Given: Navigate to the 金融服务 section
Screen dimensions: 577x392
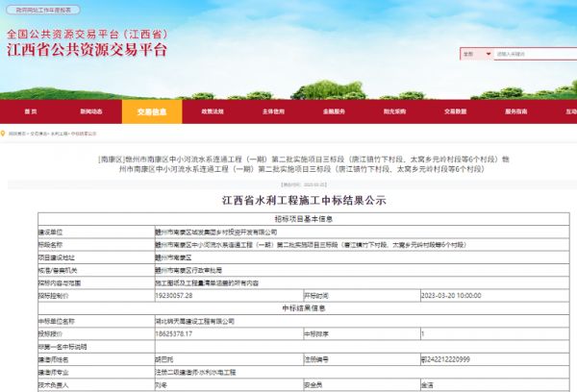Looking at the screenshot, I should (x=334, y=111).
